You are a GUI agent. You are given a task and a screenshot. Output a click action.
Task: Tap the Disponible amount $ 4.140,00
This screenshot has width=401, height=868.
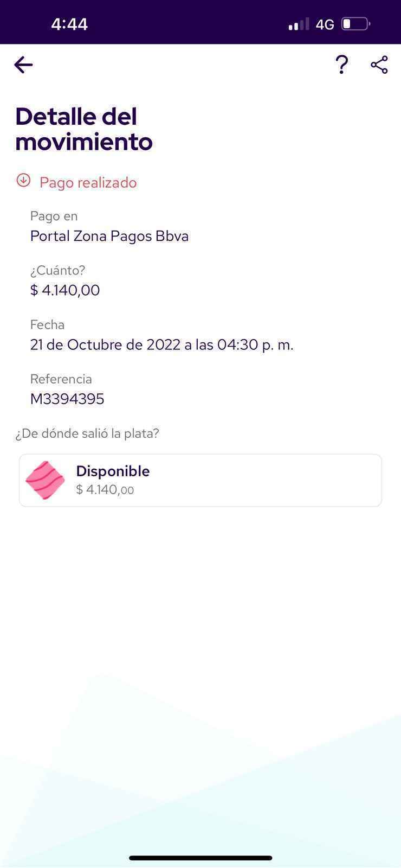(x=105, y=490)
